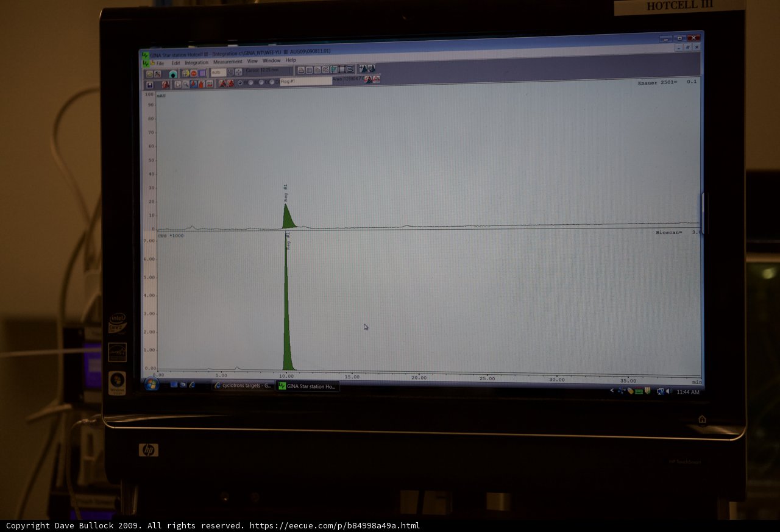Click the red round stop icon

pyautogui.click(x=194, y=73)
